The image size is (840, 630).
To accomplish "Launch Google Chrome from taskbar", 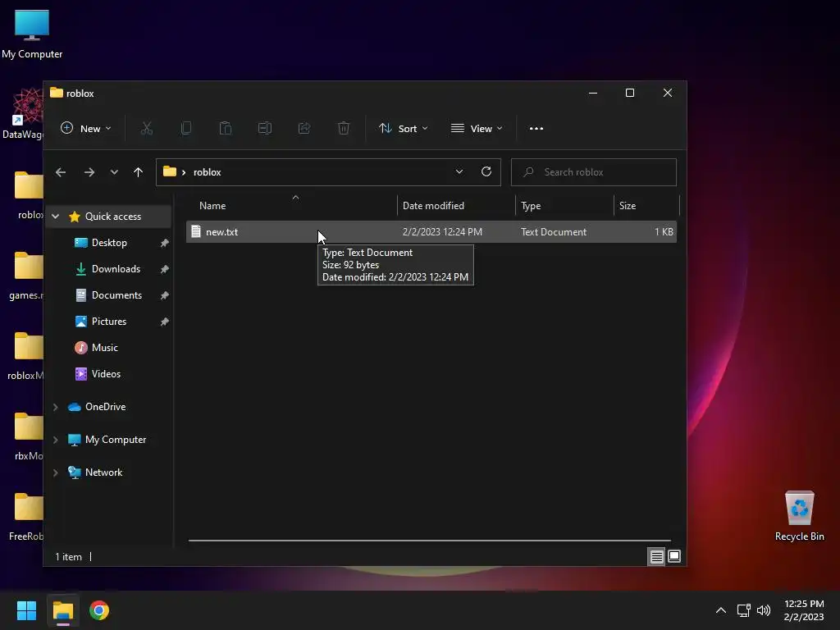I will (99, 610).
